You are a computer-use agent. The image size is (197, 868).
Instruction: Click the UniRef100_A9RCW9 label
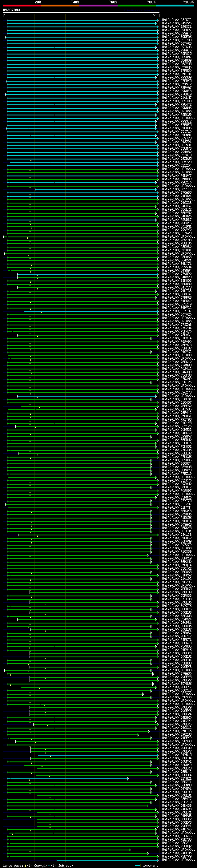[177, 115]
